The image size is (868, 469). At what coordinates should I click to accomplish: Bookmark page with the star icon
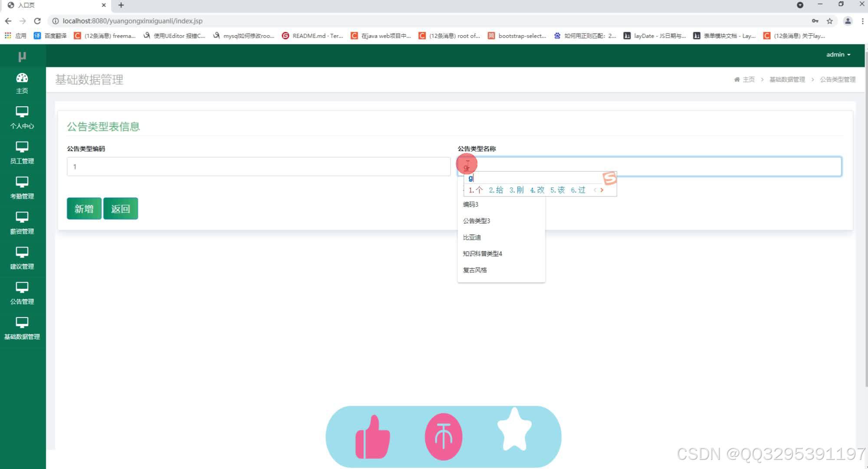[830, 21]
